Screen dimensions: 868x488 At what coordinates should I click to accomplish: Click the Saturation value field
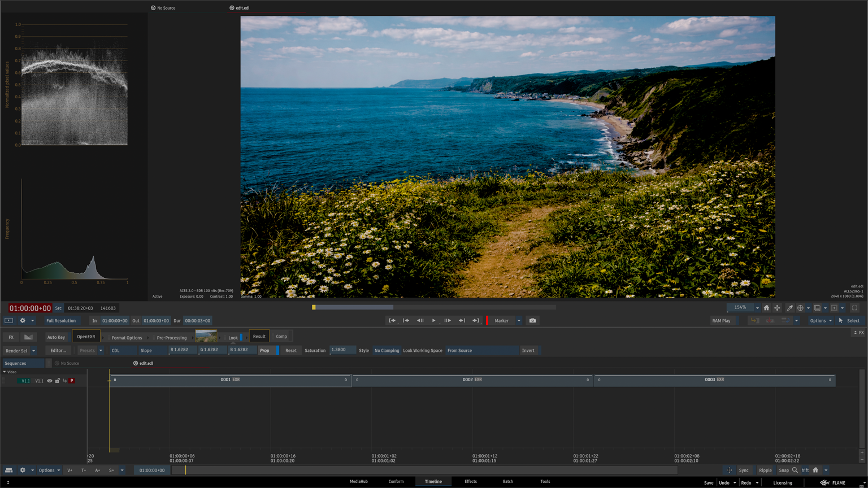tap(342, 350)
